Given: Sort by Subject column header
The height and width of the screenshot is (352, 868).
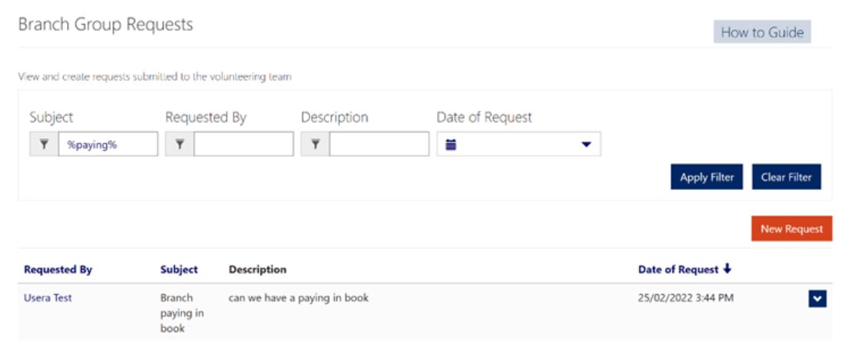Looking at the screenshot, I should (179, 270).
